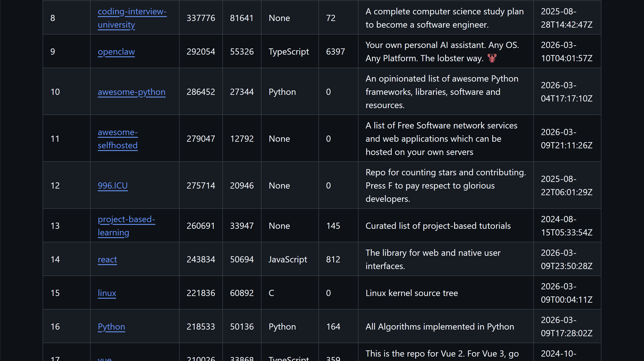Click the rank number 12 cell

pos(55,185)
